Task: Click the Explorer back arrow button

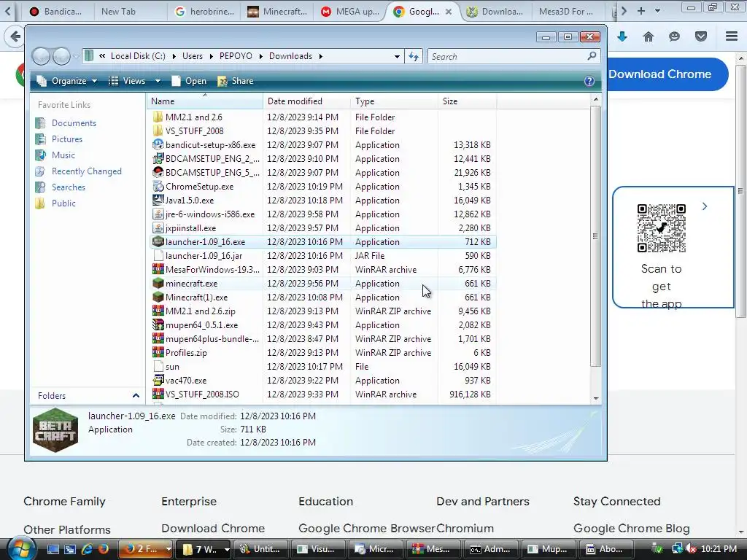Action: pos(41,56)
